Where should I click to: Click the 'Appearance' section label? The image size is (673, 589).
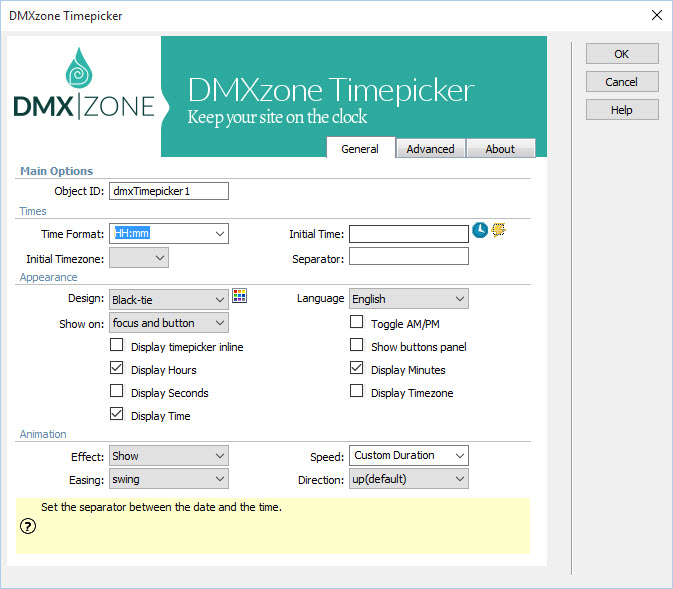click(x=49, y=277)
